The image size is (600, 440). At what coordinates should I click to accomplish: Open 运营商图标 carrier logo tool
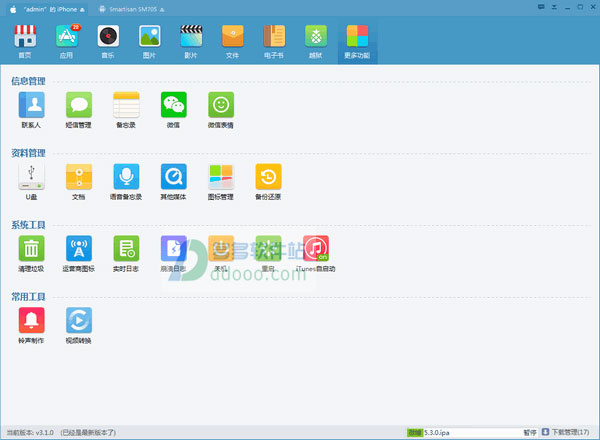point(79,254)
